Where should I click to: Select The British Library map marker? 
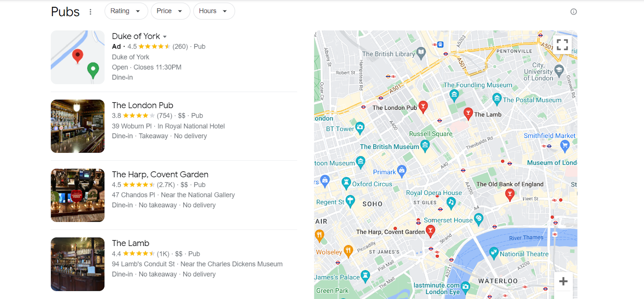coord(421,53)
